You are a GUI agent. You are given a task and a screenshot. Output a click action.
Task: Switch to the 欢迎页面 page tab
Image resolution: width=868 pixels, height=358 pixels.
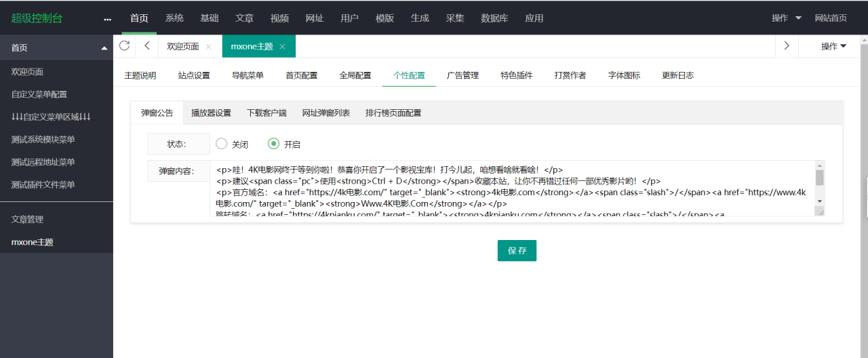(x=183, y=47)
